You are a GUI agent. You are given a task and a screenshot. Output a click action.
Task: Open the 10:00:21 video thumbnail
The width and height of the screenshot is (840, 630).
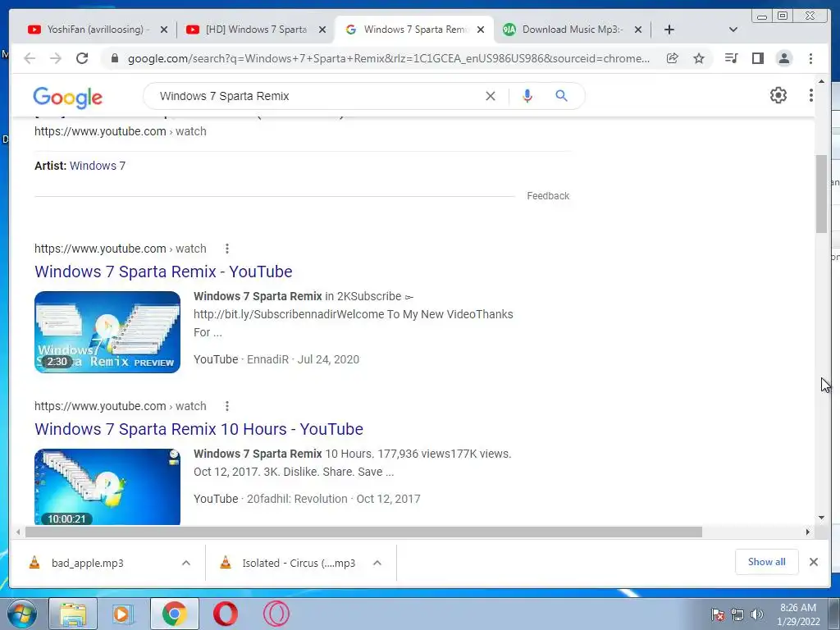[107, 486]
